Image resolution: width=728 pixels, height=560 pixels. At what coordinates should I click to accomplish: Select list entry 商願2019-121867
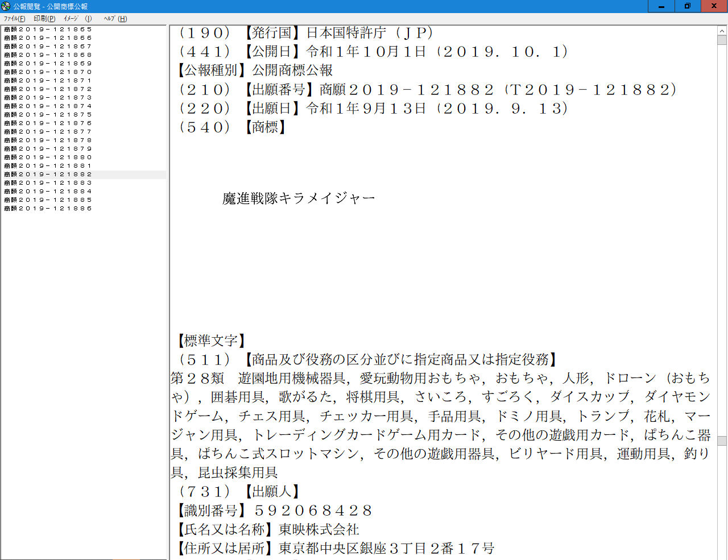pyautogui.click(x=48, y=46)
